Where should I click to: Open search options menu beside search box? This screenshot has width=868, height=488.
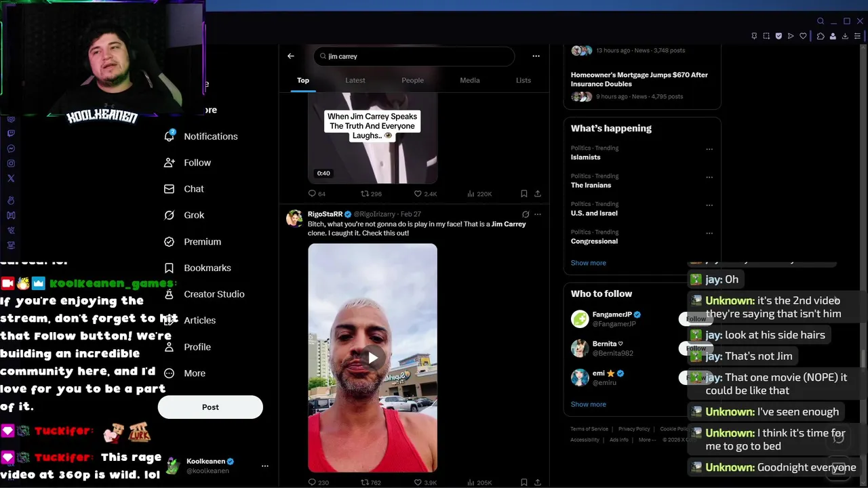coord(536,56)
